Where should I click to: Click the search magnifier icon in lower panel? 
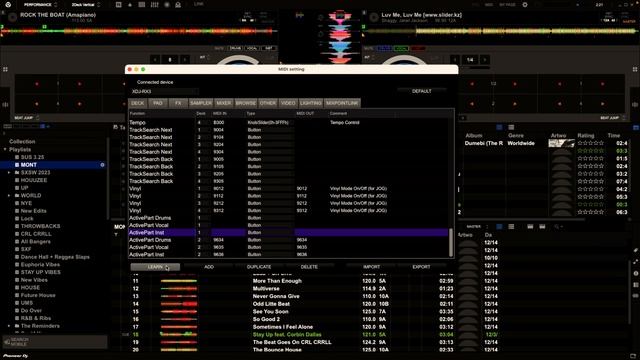557,227
